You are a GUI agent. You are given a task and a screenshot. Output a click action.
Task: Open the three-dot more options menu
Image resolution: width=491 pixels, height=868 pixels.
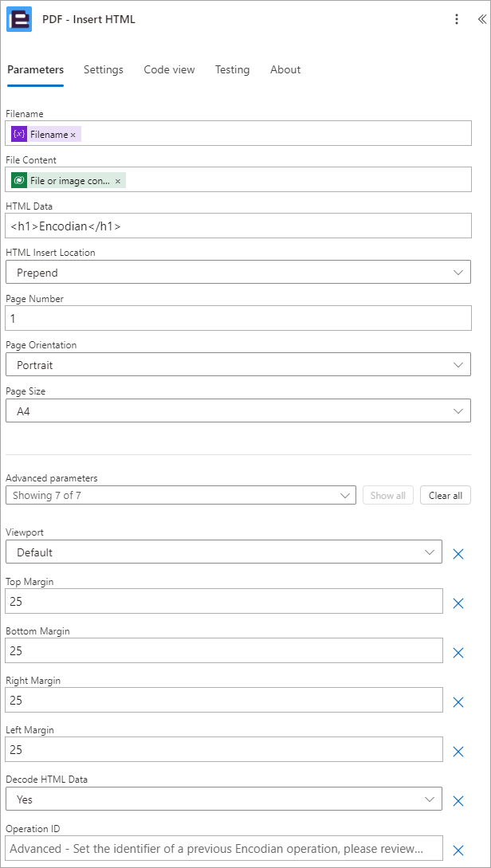click(x=457, y=19)
